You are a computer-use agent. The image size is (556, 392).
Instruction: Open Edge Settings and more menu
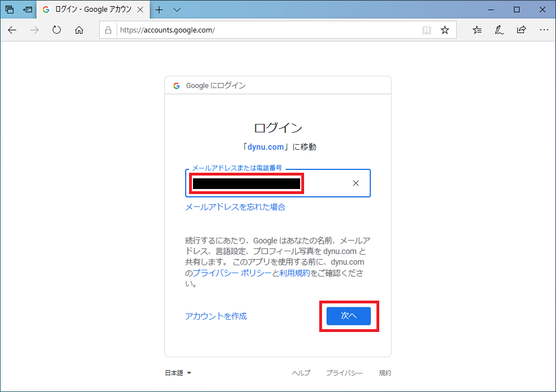point(544,30)
